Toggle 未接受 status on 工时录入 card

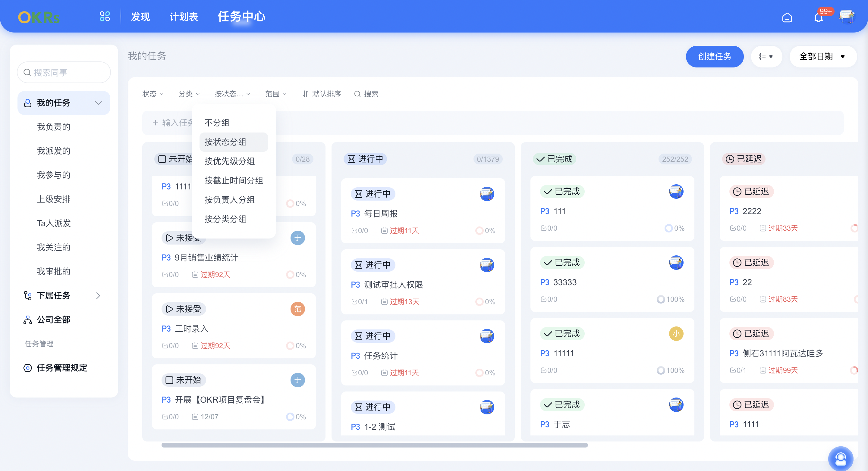click(184, 309)
